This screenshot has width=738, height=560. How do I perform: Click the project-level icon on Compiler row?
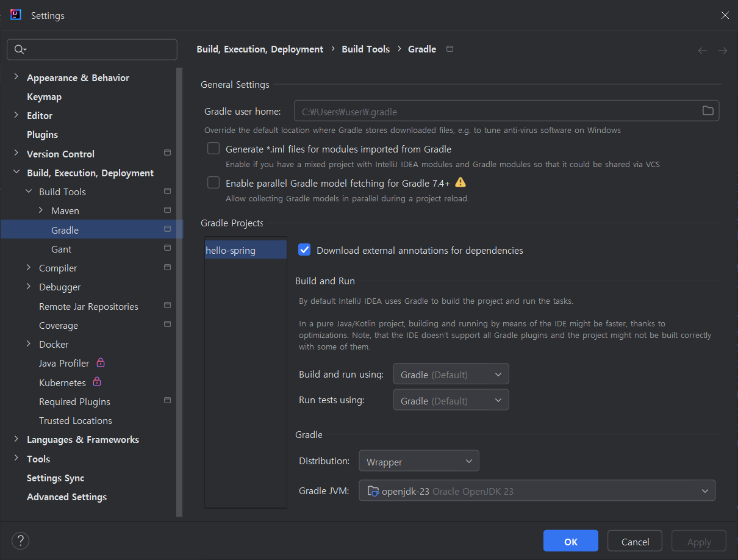167,267
